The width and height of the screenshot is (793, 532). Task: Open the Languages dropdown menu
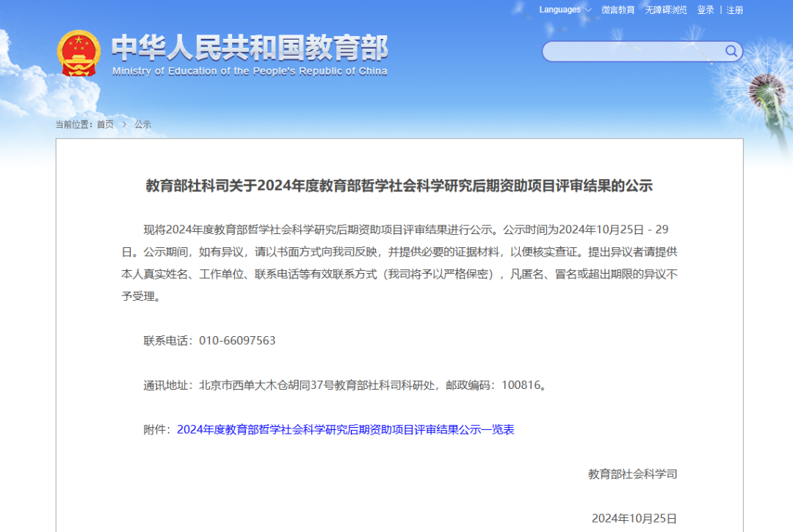(x=560, y=10)
